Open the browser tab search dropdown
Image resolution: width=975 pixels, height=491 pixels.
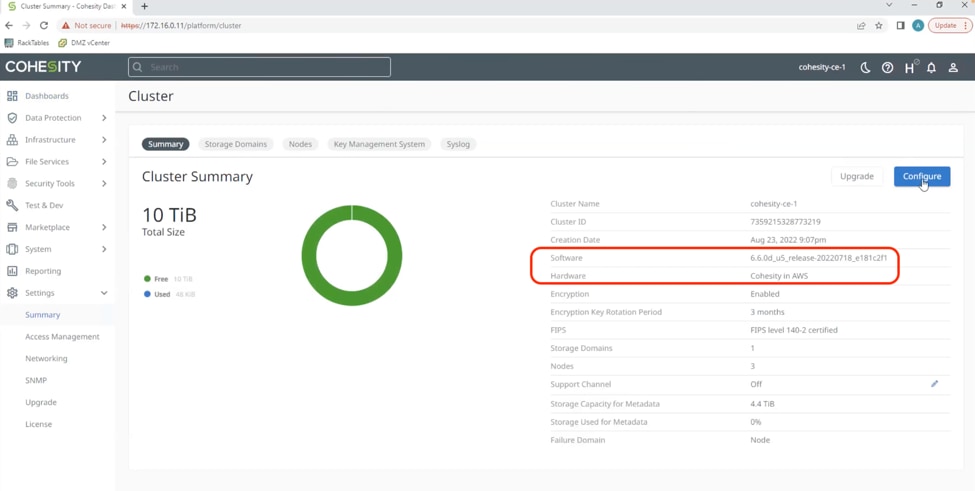889,5
